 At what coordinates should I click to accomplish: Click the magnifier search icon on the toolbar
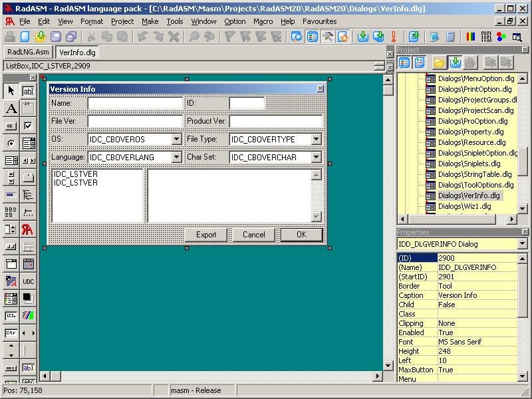(192, 37)
